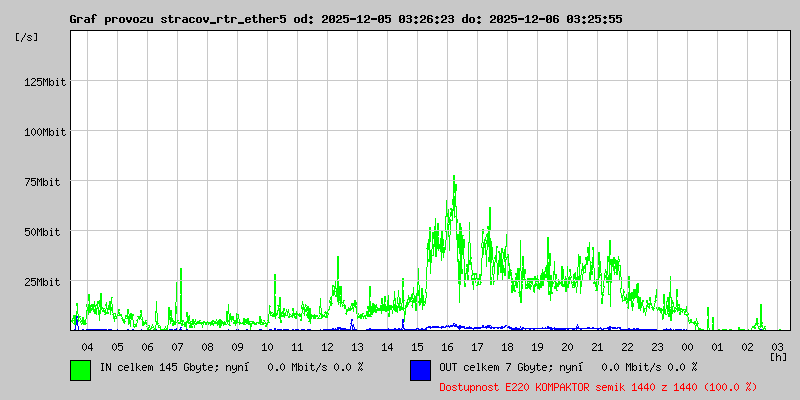The image size is (800, 400).
Task: Click the 125Mbit y-axis label
Action: (45, 82)
